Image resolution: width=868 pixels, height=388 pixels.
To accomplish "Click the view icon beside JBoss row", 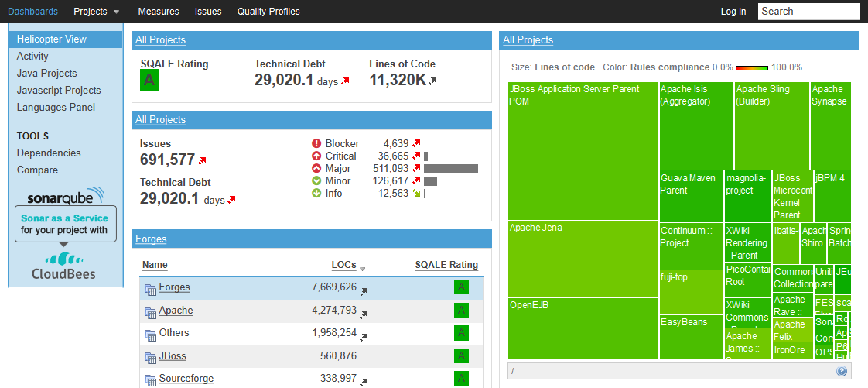I will pos(150,358).
